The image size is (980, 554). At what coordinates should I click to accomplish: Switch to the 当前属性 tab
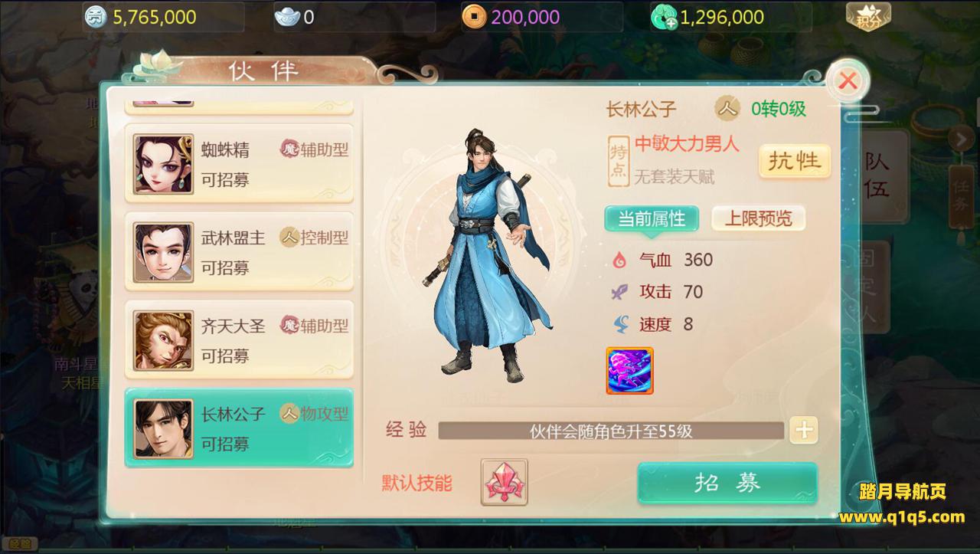click(652, 218)
